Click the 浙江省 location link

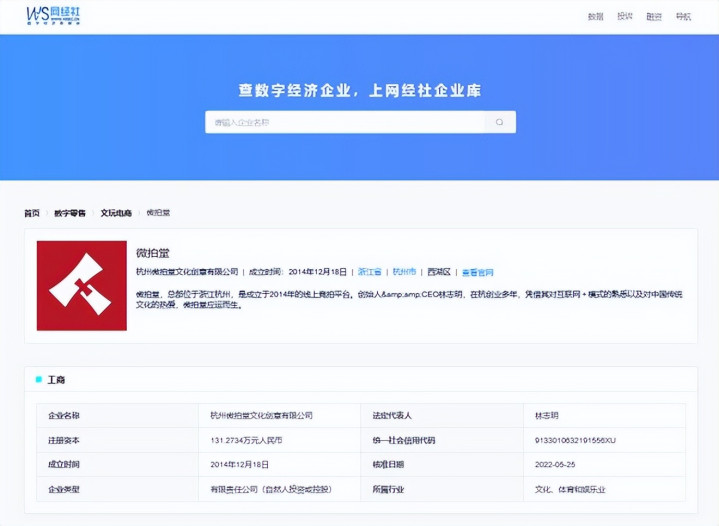pos(369,272)
